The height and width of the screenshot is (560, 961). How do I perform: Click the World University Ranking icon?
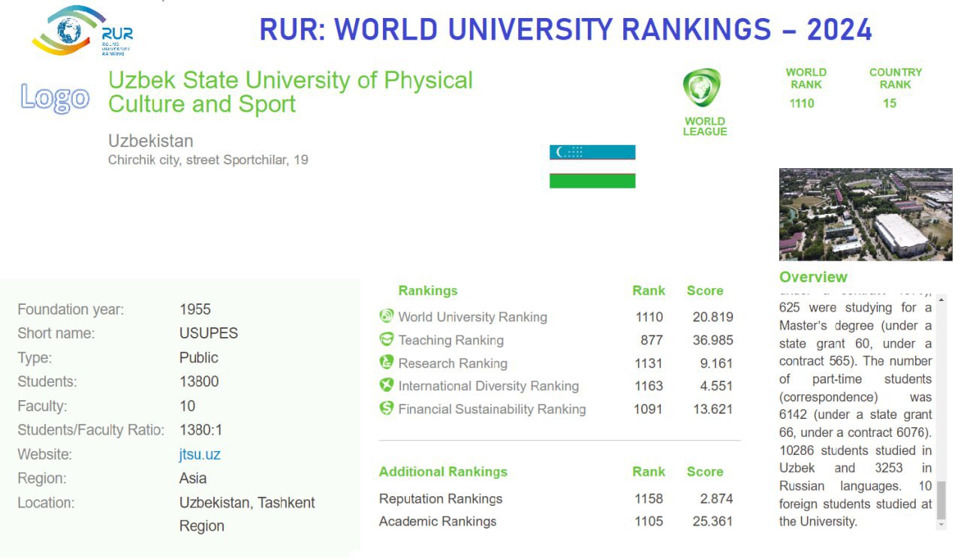point(387,316)
